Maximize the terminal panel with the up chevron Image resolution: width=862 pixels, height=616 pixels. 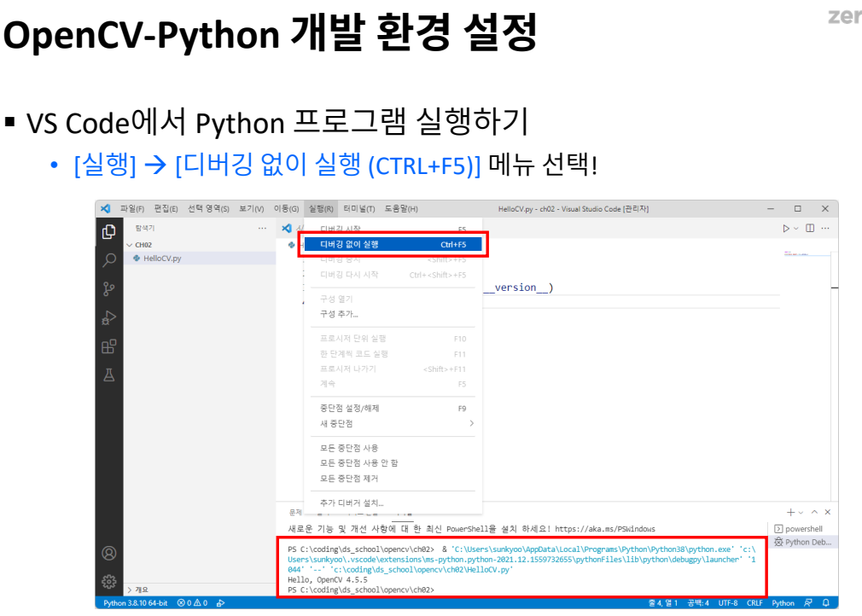[814, 512]
